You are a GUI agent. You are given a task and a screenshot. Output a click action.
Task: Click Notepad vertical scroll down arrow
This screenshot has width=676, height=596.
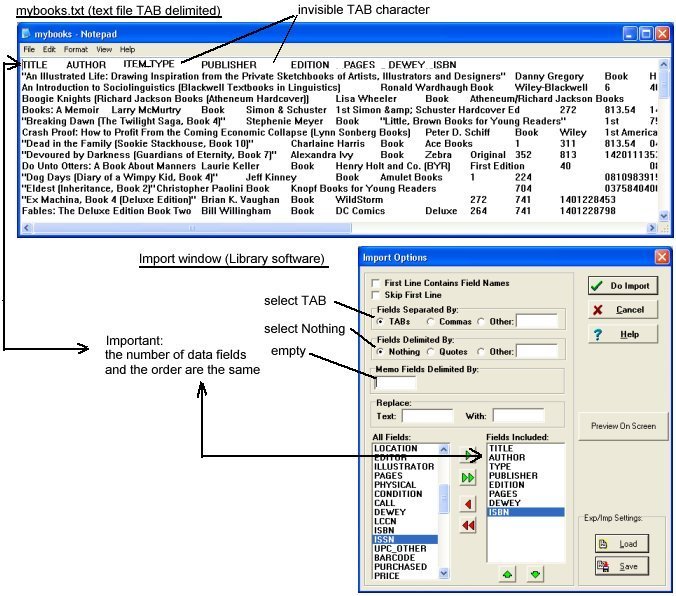(663, 216)
